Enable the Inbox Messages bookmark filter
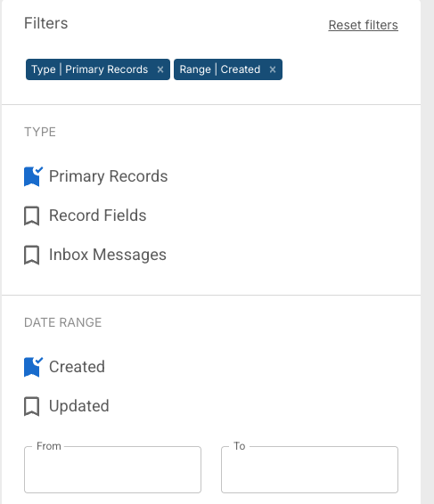 click(32, 255)
